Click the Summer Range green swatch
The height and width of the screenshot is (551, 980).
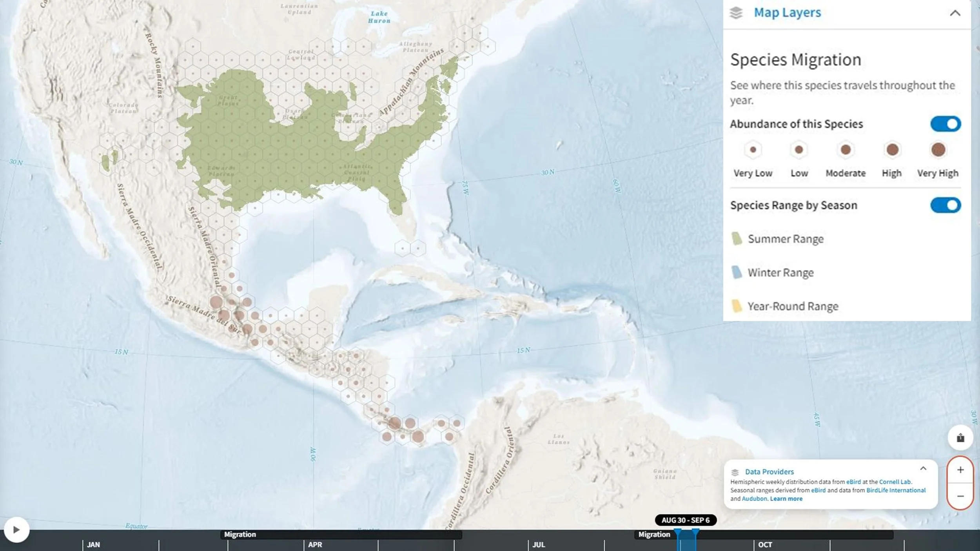tap(737, 239)
